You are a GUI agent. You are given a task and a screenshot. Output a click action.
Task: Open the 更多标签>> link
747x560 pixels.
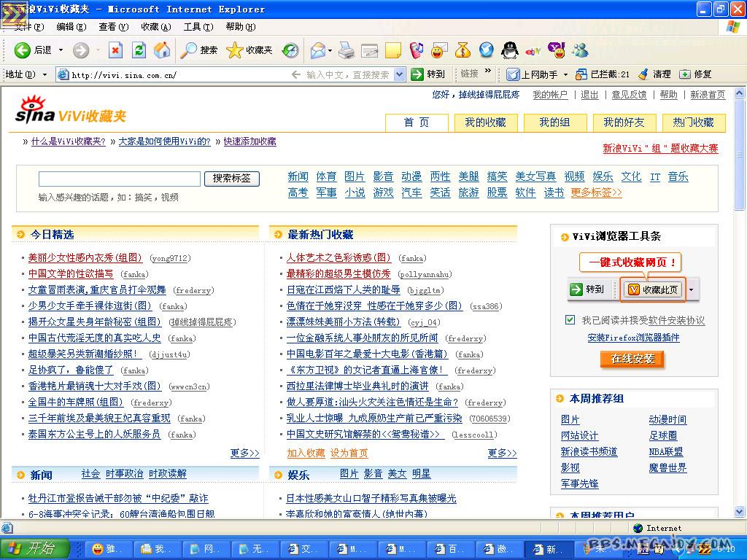point(597,192)
